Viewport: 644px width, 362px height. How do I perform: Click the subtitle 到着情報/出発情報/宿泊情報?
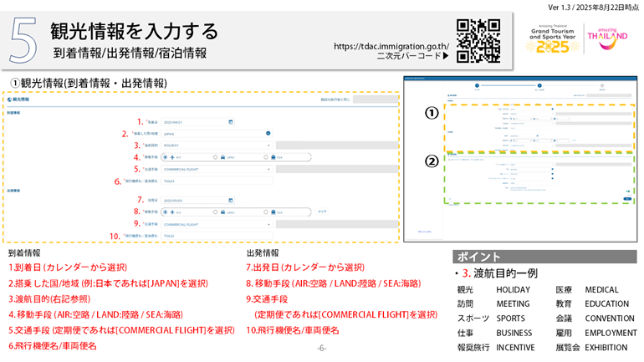point(130,54)
